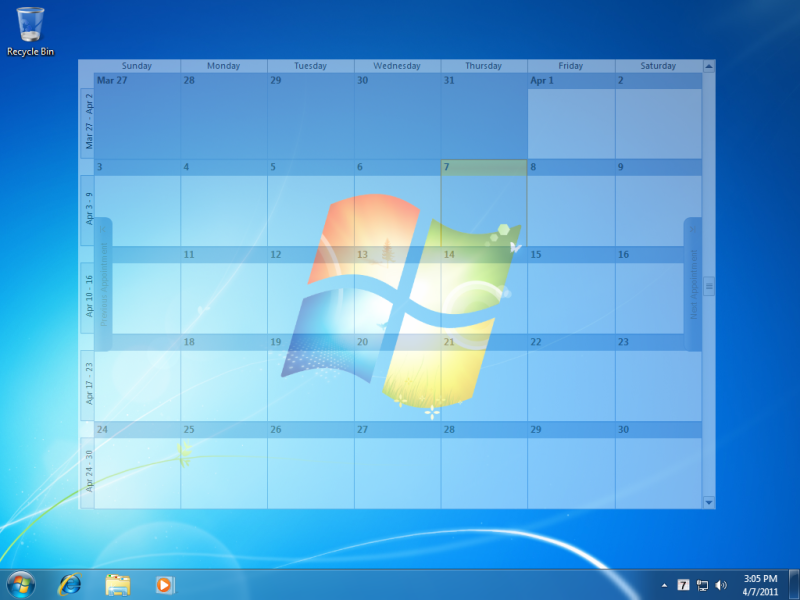
Task: Select the day cell numbered 18
Action: tap(223, 378)
